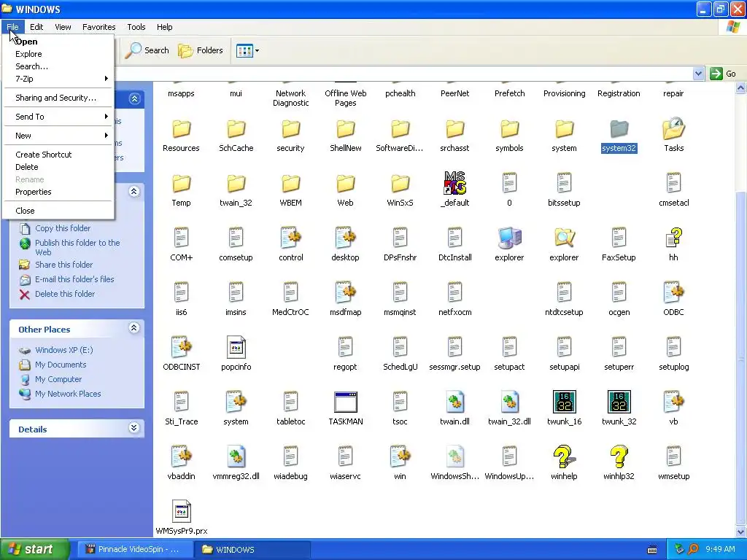Open the system32 folder icon
This screenshot has height=560, width=747.
[619, 128]
